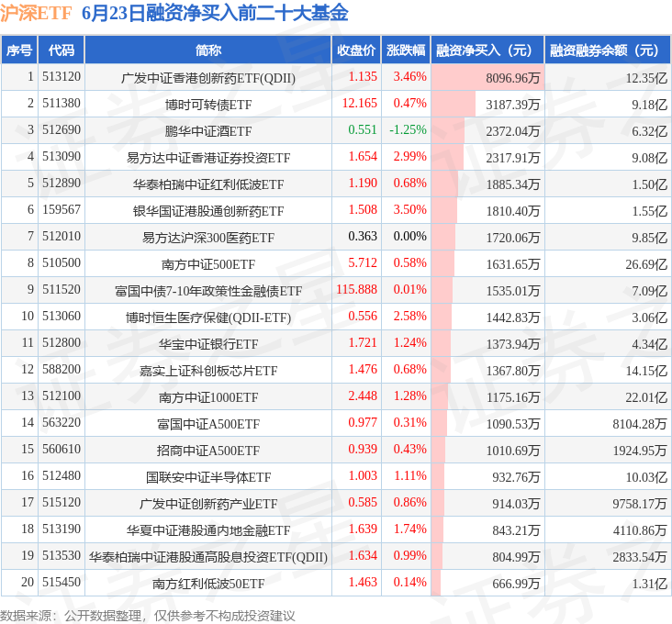Click the 数据来源 footer disclaimer
The width and height of the screenshot is (672, 624).
(148, 616)
